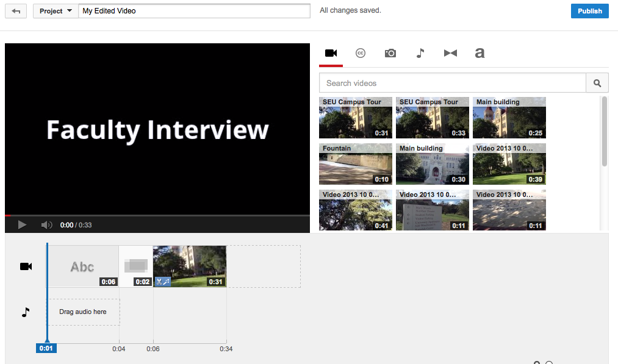Image resolution: width=618 pixels, height=364 pixels.
Task: Click the project title field 'My Edited Video'
Action: 195,11
